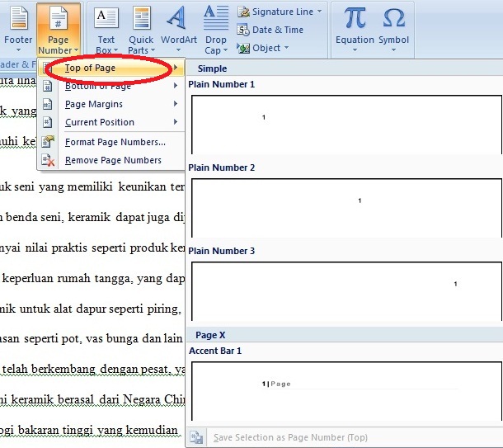Click the Format Page Numbers icon
This screenshot has width=503, height=448.
coord(48,142)
